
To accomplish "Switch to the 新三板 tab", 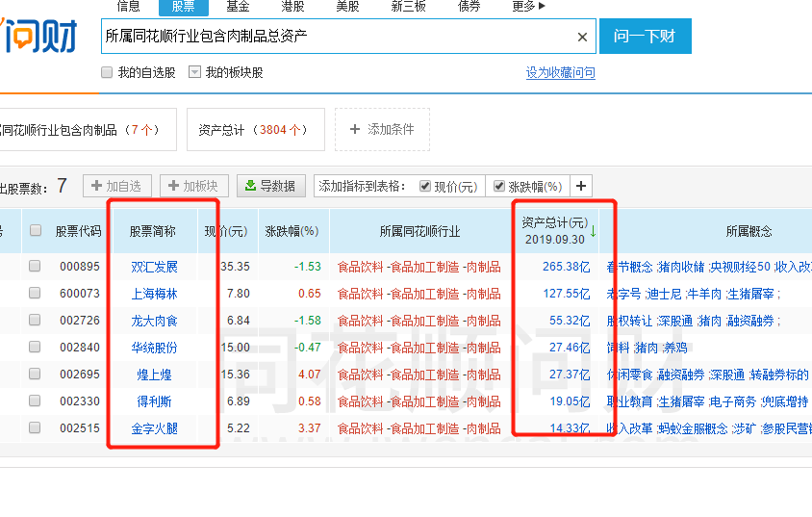I will coord(409,6).
